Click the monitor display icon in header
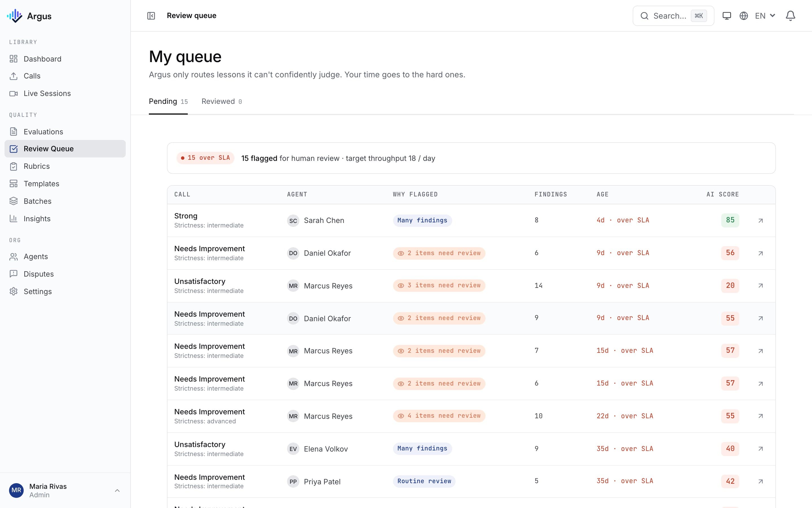The height and width of the screenshot is (508, 812). tap(727, 16)
